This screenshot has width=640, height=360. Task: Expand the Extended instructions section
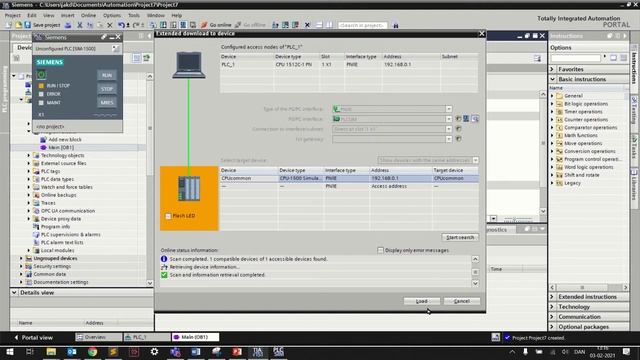[x=553, y=297]
